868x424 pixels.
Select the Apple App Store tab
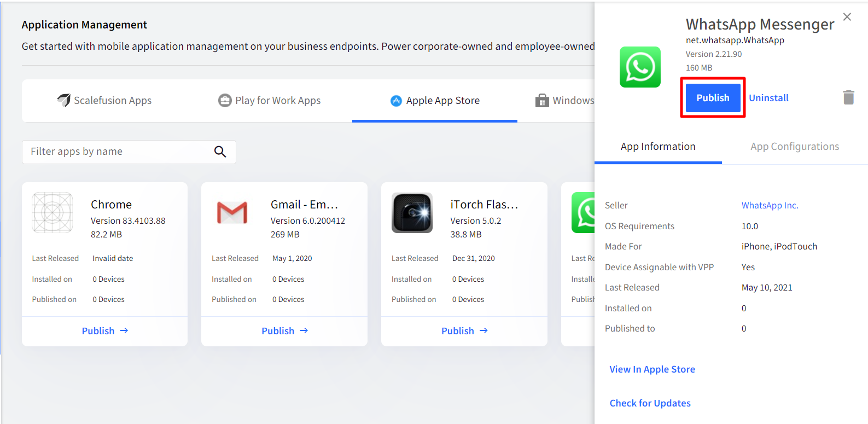coord(435,101)
